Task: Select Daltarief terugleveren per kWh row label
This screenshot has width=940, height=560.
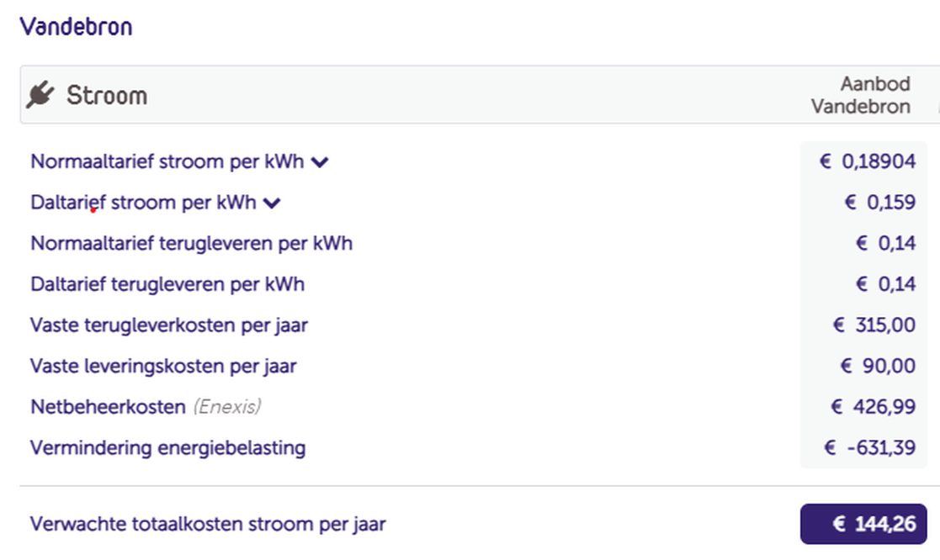Action: [167, 284]
